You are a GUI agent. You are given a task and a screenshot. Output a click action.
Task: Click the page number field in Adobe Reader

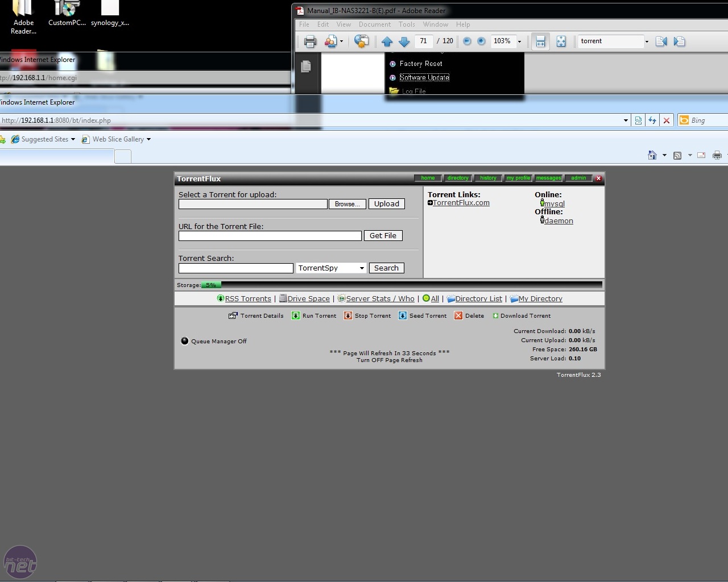tap(423, 41)
